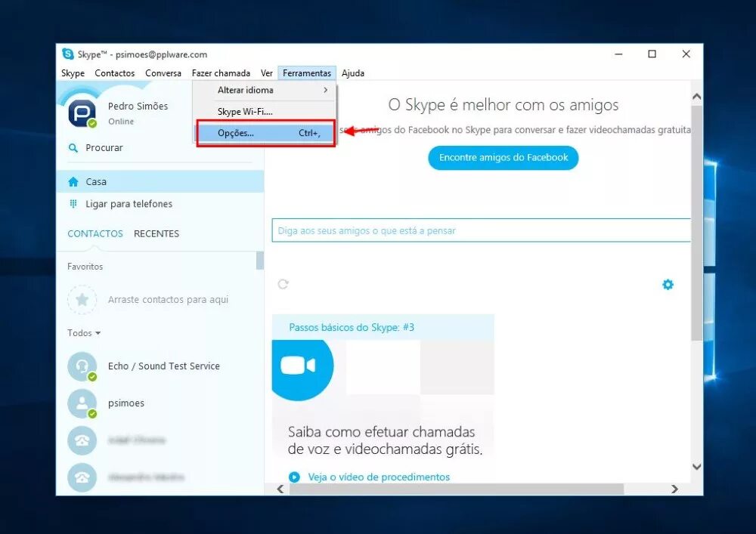756x534 pixels.
Task: Close the Ferramentas menu
Action: 307,73
